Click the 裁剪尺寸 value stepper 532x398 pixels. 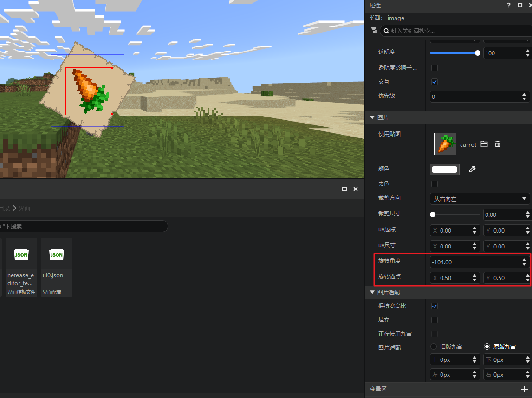pos(527,215)
